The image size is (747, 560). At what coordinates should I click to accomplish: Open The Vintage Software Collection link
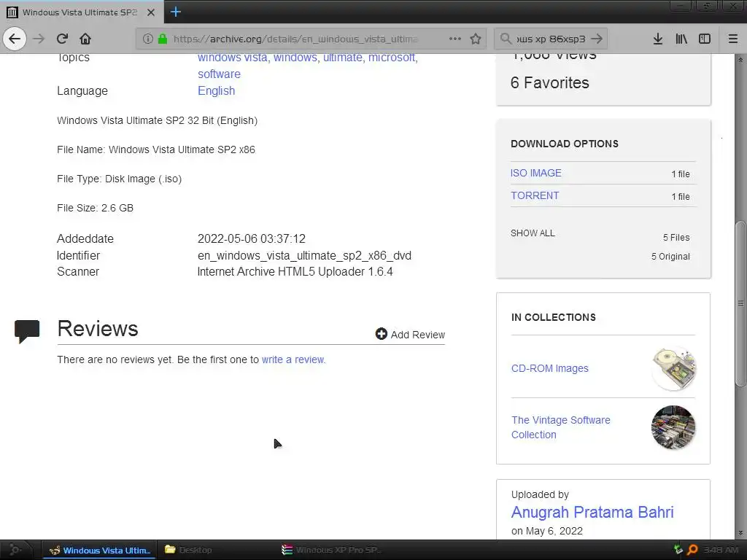click(x=561, y=427)
